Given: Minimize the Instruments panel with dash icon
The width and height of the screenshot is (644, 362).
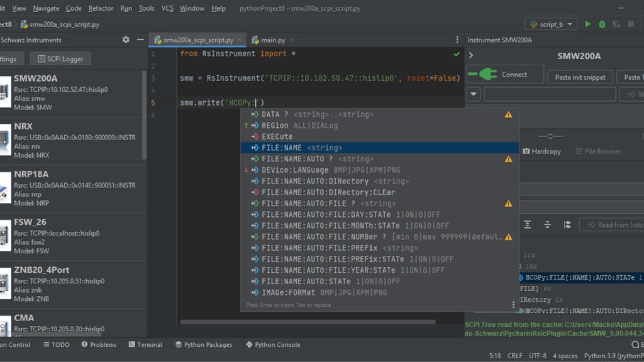Looking at the screenshot, I should pos(140,40).
